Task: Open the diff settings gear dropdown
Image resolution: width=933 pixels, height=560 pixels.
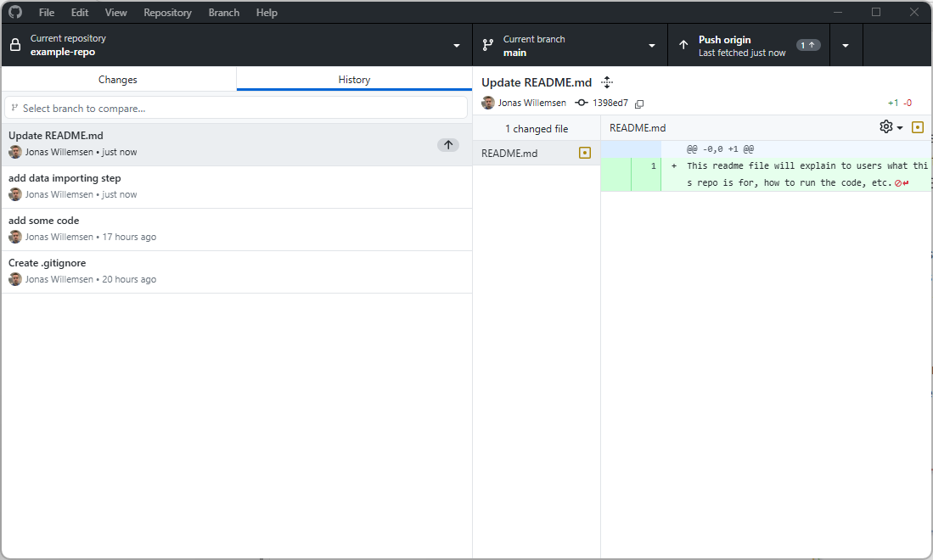Action: click(x=891, y=127)
